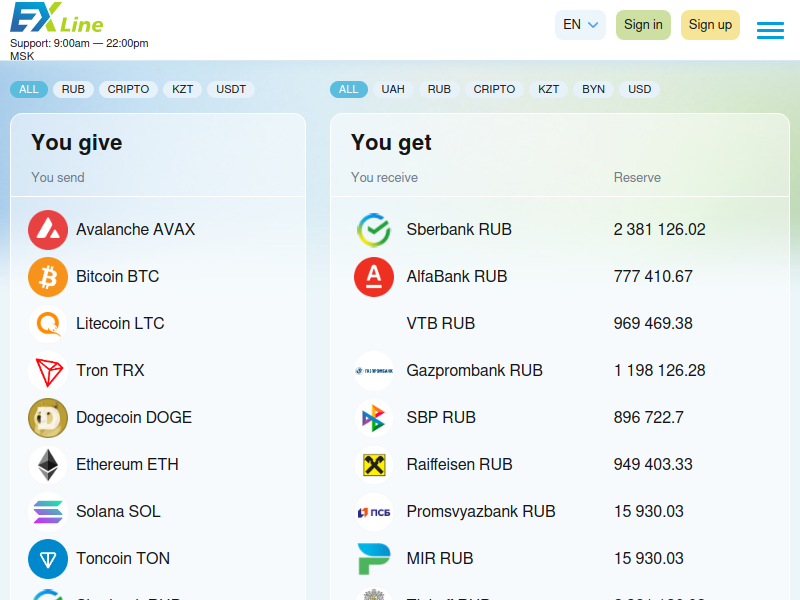The image size is (800, 600).
Task: Click the You receive column header
Action: tap(384, 178)
